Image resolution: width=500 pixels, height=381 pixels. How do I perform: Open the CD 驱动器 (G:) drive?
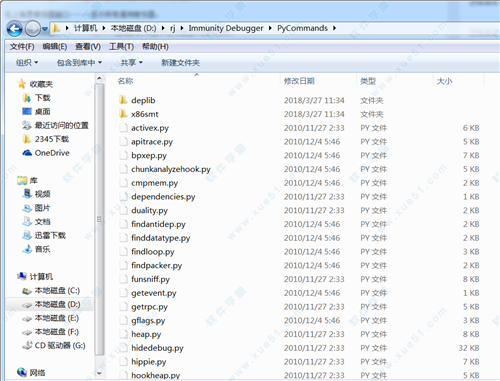pyautogui.click(x=54, y=346)
